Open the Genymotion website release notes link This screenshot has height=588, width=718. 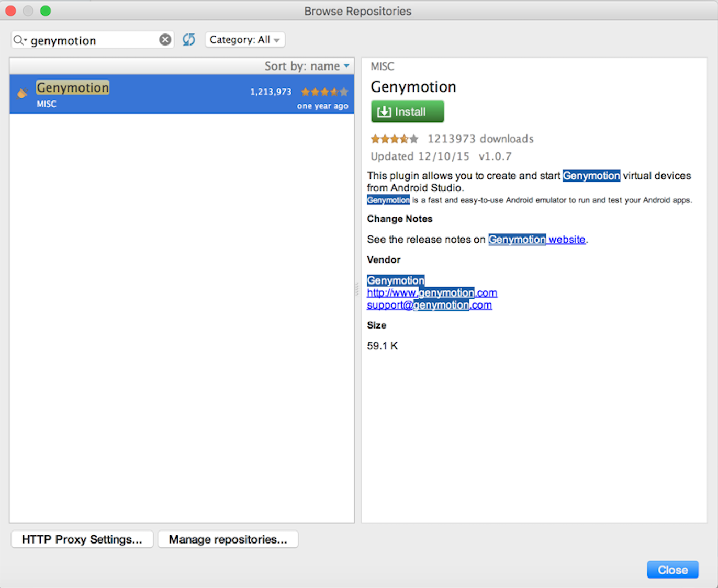(537, 240)
